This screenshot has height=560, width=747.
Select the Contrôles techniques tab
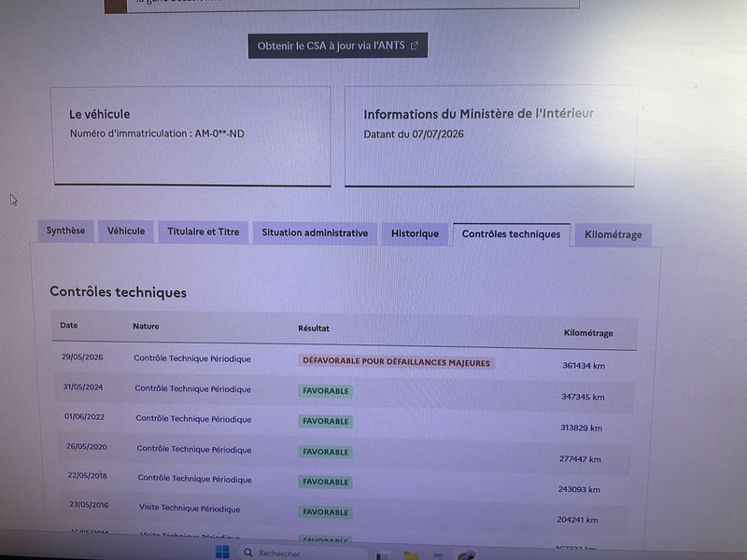point(511,234)
